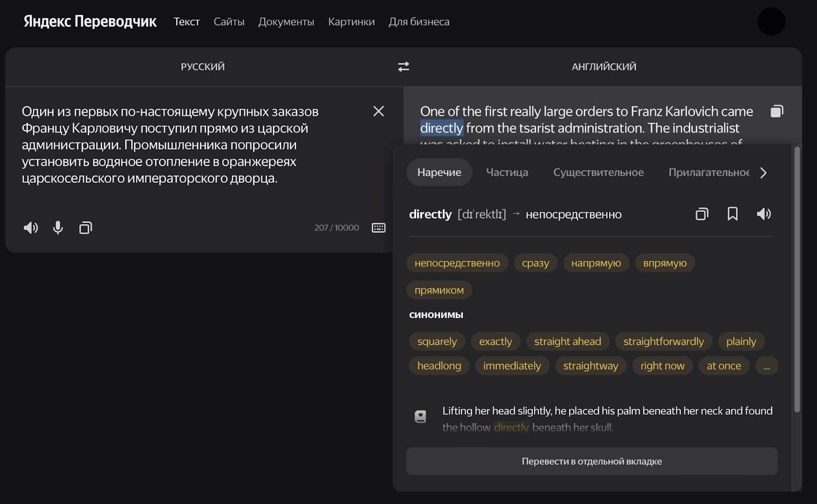Play pronunciation of 'directly'
Screen dimensions: 817x504
pyautogui.click(x=763, y=214)
